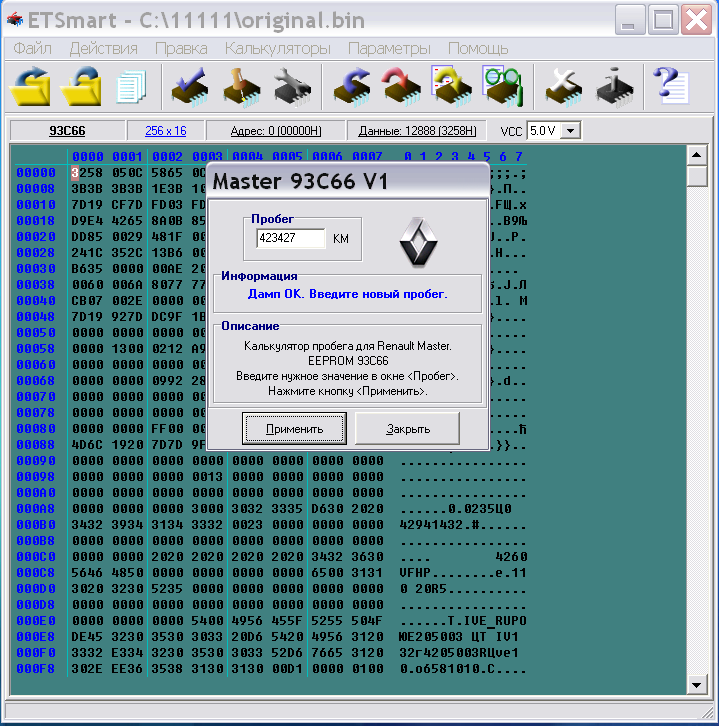Viewport: 719px width, 726px height.
Task: Click hex value B635 in row 00030
Action: pyautogui.click(x=87, y=269)
